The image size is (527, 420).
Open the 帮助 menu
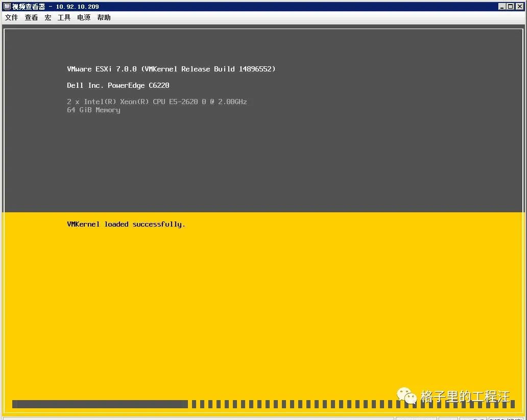pos(104,17)
